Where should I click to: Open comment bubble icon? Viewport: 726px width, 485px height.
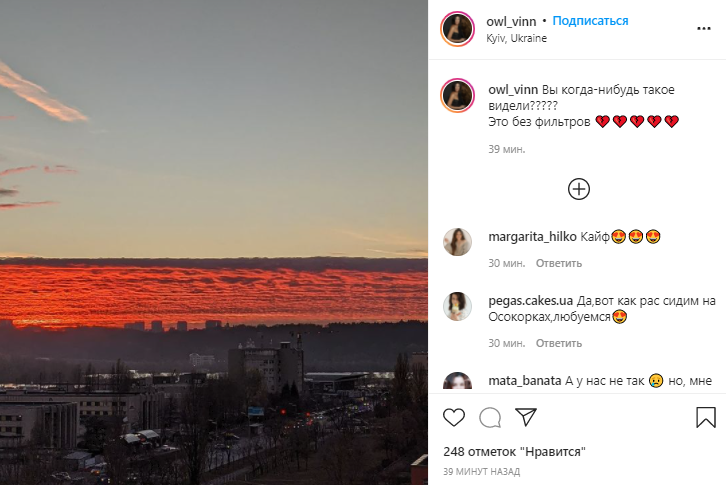point(490,417)
